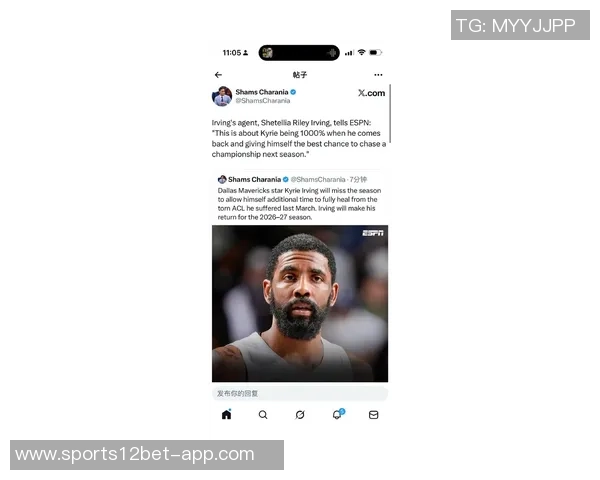The width and height of the screenshot is (600, 480).
Task: Tap the blue verified badge beside Shams Charania
Action: pyautogui.click(x=293, y=92)
